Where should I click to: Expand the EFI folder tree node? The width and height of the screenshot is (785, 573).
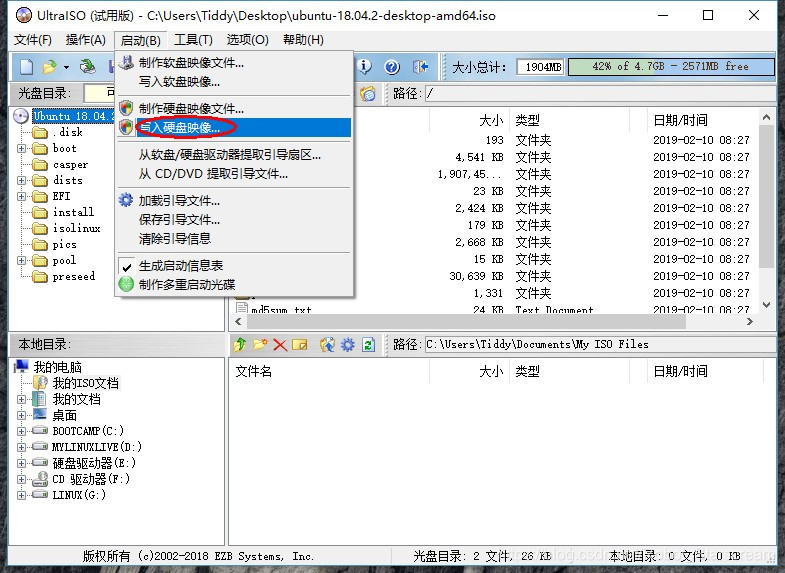coord(21,197)
